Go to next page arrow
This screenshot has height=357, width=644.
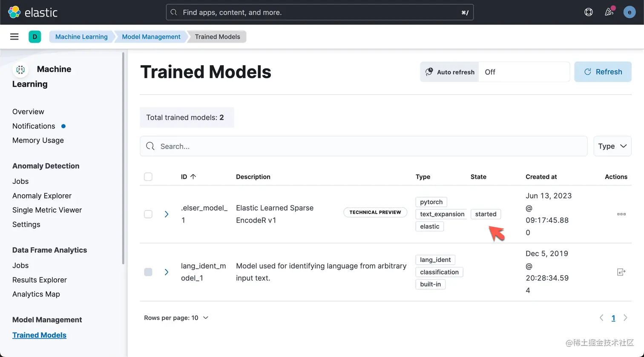pyautogui.click(x=625, y=318)
